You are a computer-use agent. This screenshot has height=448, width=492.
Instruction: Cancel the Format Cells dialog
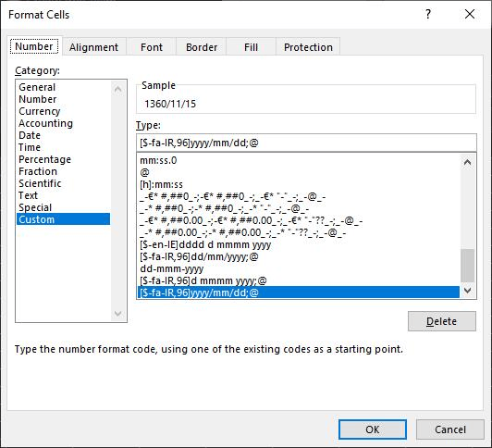[x=450, y=429]
